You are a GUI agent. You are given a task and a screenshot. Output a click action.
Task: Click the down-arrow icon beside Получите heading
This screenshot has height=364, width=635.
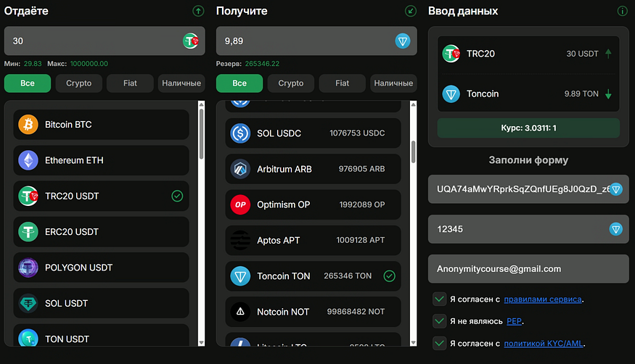pyautogui.click(x=411, y=11)
